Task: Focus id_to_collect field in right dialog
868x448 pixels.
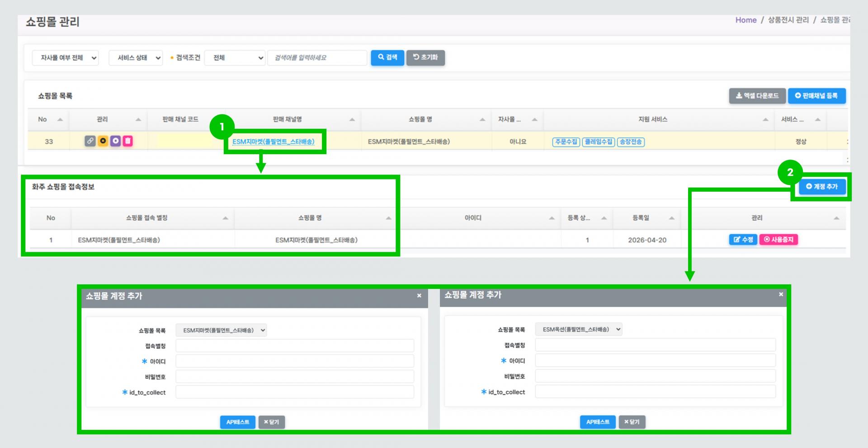Action: (656, 391)
